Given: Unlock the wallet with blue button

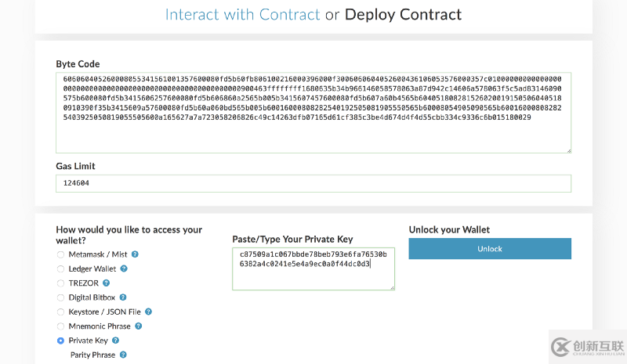Looking at the screenshot, I should tap(490, 248).
